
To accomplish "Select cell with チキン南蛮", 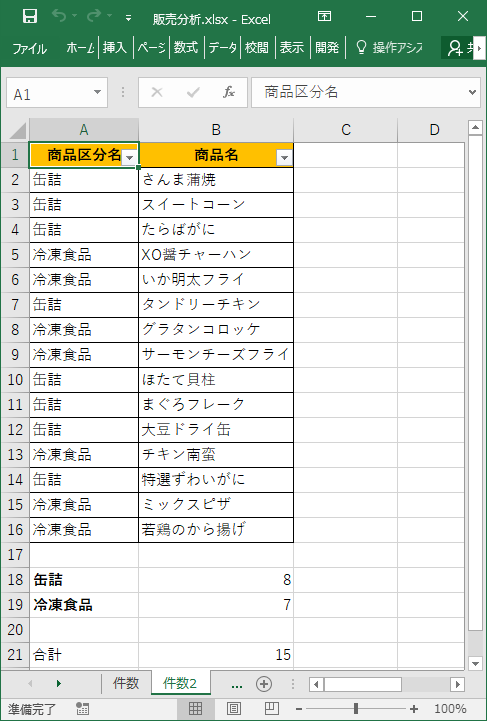I will [216, 455].
